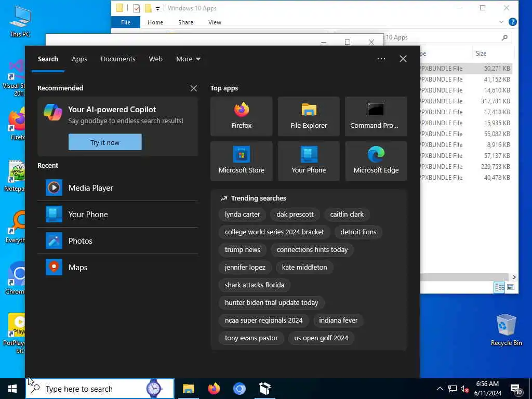Open Explorer quick access toolbar dropdown

pyautogui.click(x=157, y=8)
